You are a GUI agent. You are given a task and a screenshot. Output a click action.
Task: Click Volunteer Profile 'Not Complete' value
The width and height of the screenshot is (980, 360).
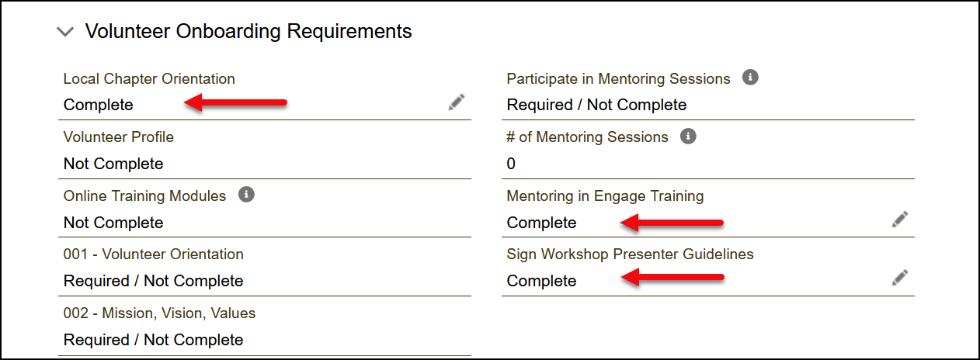pos(113,164)
